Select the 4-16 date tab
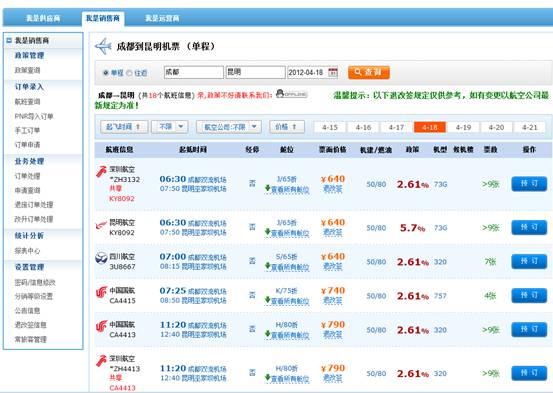The width and height of the screenshot is (553, 393). (x=363, y=127)
